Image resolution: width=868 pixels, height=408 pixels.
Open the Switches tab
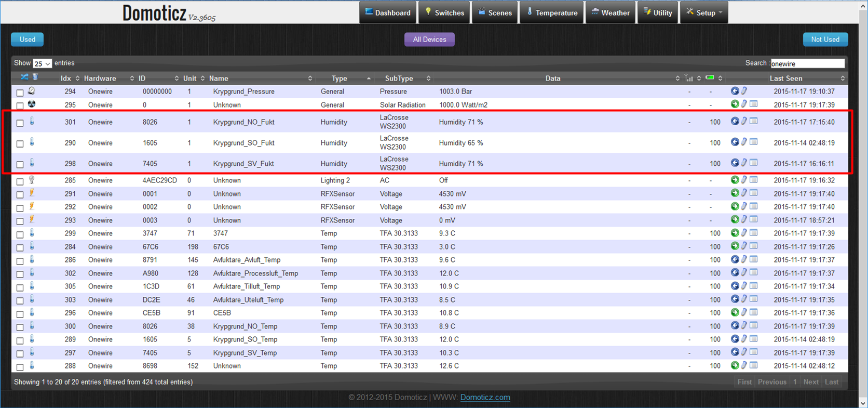click(x=444, y=12)
